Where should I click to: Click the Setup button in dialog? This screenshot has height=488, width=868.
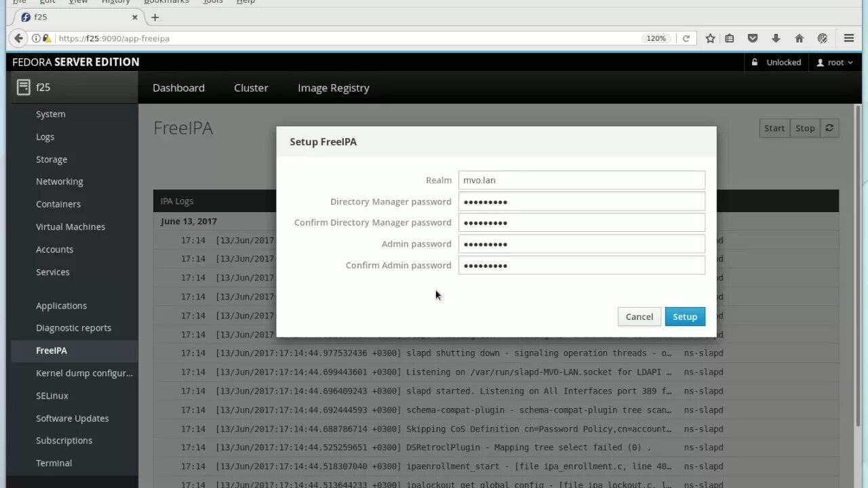pyautogui.click(x=685, y=317)
